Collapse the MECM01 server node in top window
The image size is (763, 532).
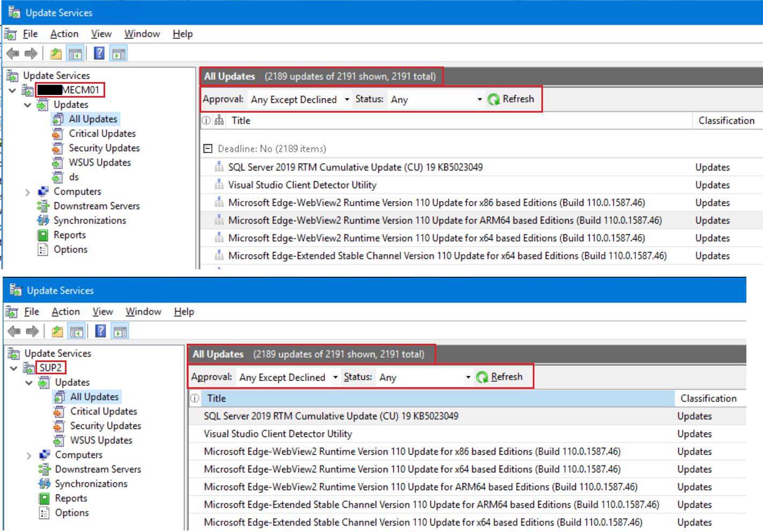pyautogui.click(x=12, y=90)
